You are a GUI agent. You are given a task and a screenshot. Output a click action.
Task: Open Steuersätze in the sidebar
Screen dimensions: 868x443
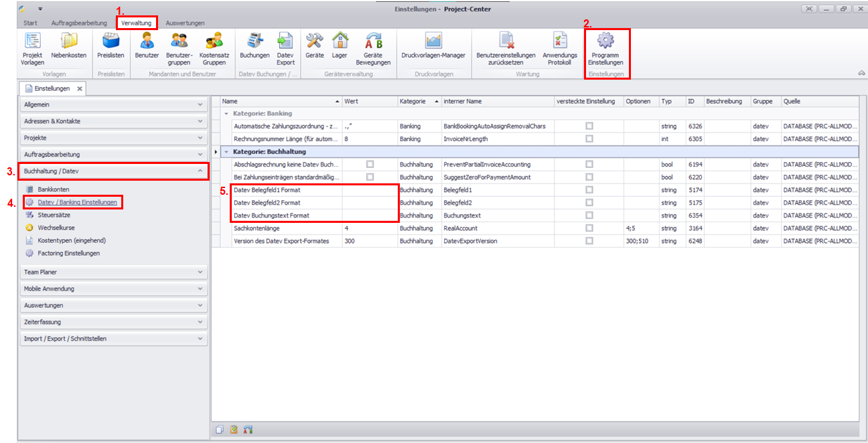point(54,215)
